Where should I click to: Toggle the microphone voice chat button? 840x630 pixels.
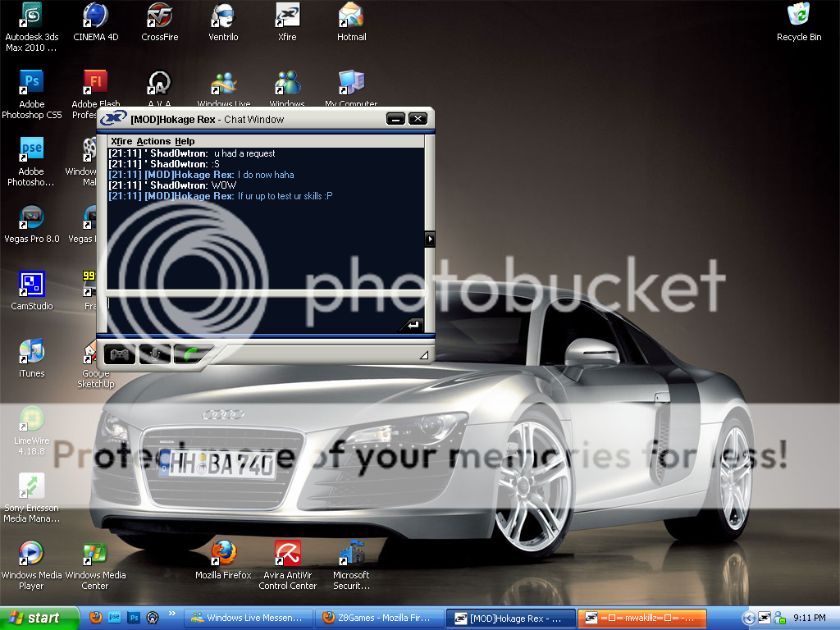point(154,354)
